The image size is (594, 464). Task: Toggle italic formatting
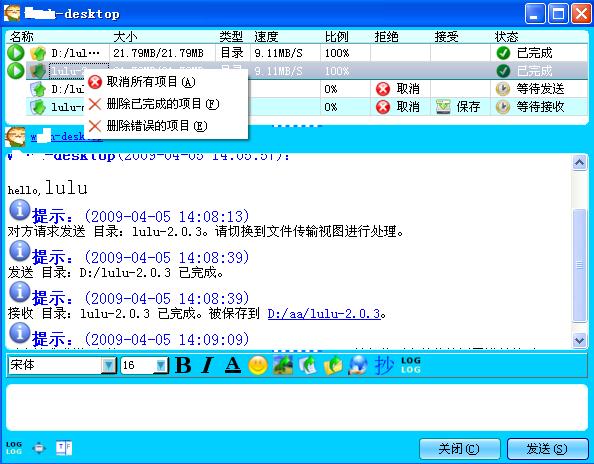208,365
